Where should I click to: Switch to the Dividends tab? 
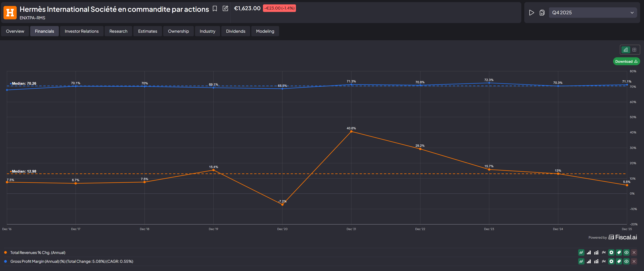pos(236,31)
